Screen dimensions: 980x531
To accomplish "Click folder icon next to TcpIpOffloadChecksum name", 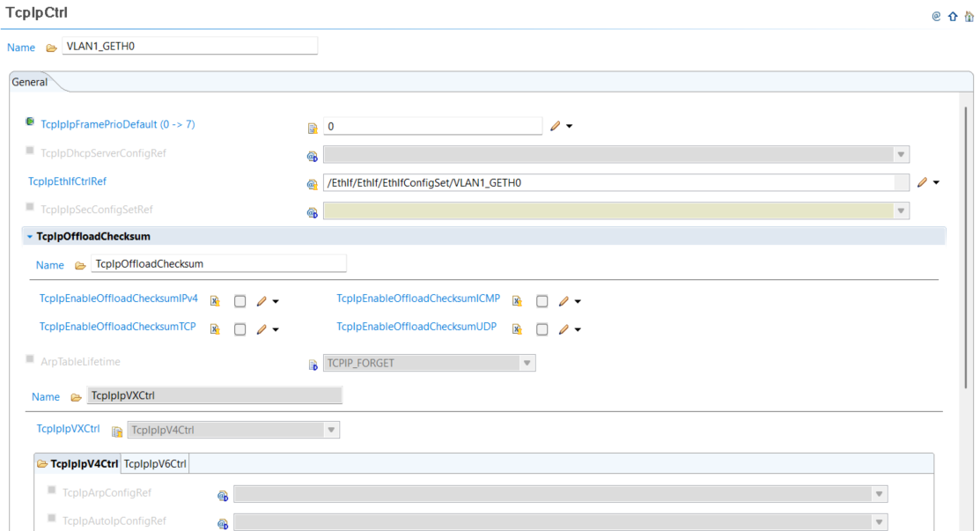I will (80, 265).
